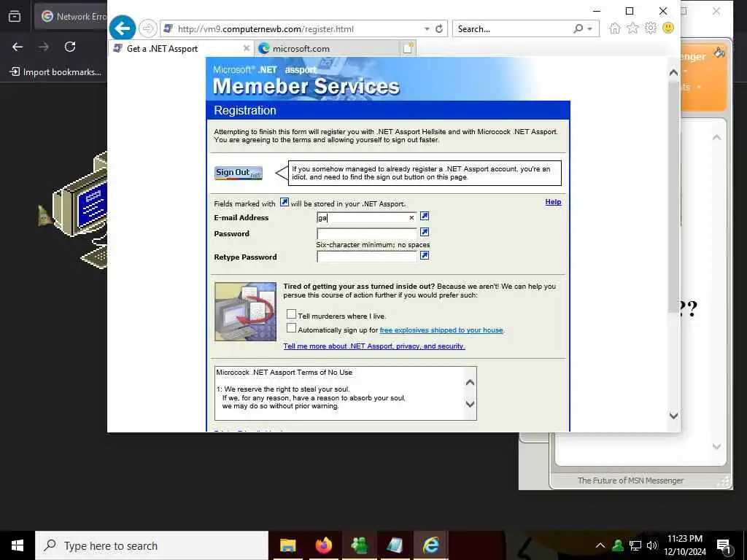Viewport: 747px width, 560px height.
Task: Check 'Automatically sign up for' checkbox
Action: coord(291,327)
